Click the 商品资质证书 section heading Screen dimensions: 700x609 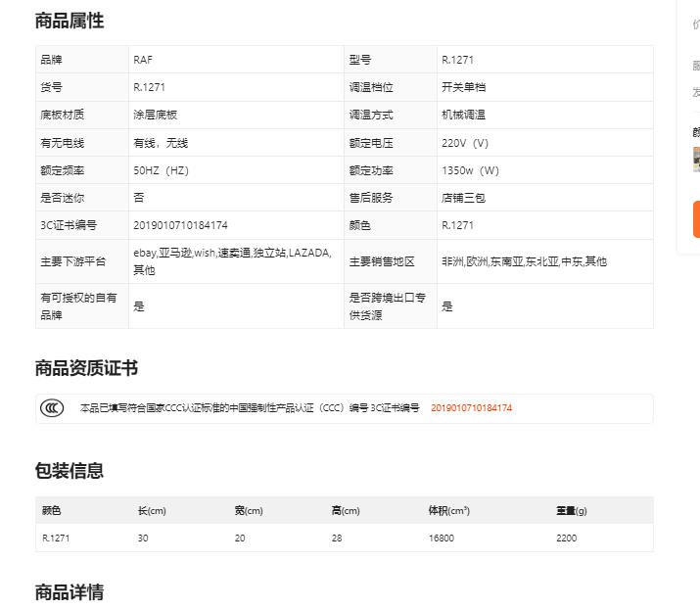click(x=86, y=368)
